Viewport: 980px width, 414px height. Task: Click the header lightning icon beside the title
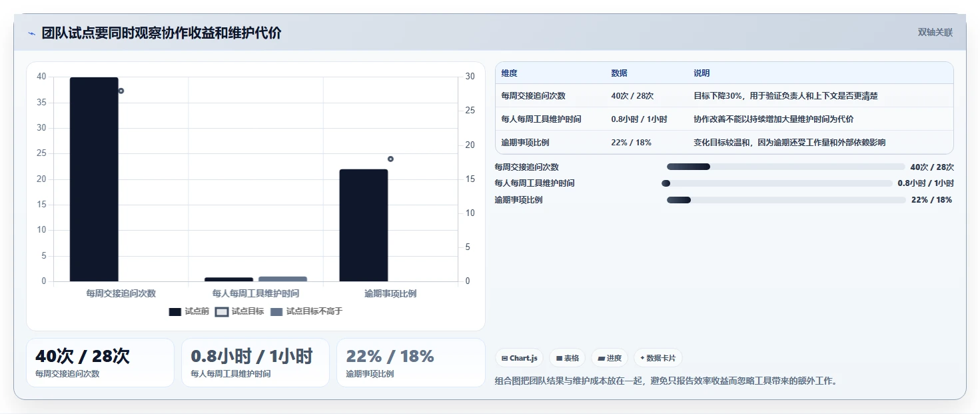pyautogui.click(x=31, y=33)
